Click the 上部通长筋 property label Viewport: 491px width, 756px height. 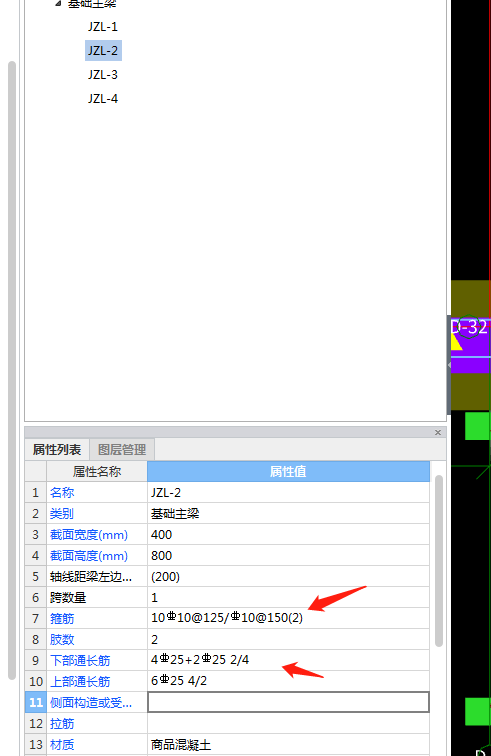(80, 682)
